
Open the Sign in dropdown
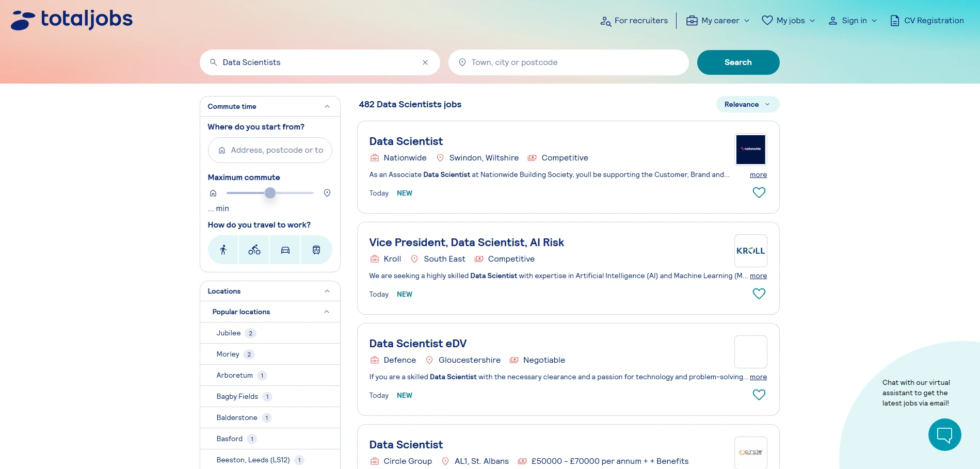853,21
